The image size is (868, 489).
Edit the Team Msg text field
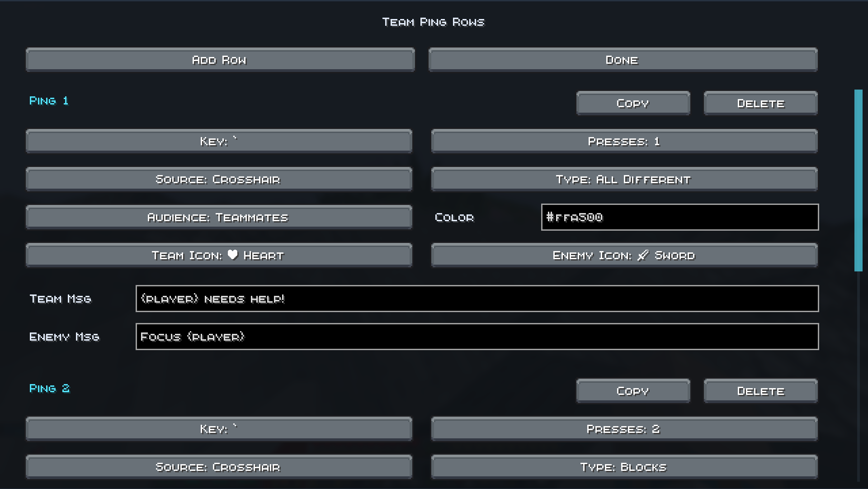tap(477, 299)
